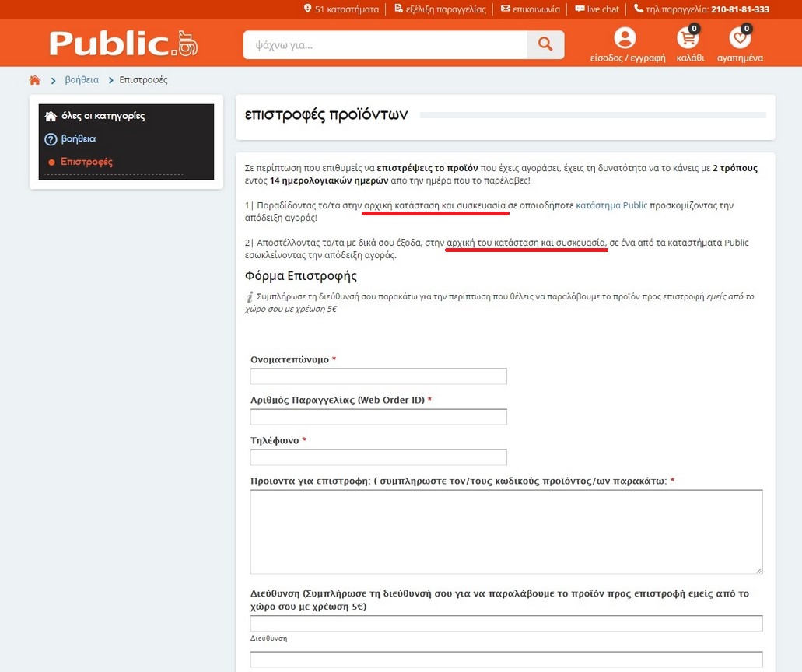The image size is (802, 672).
Task: Click the order tracking document icon
Action: (398, 9)
